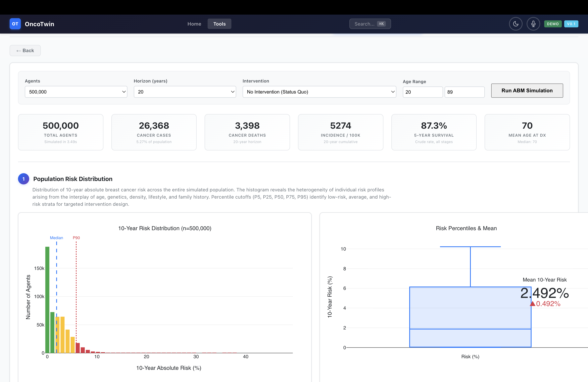Click the V0.1 version badge
This screenshot has width=588, height=382.
571,24
